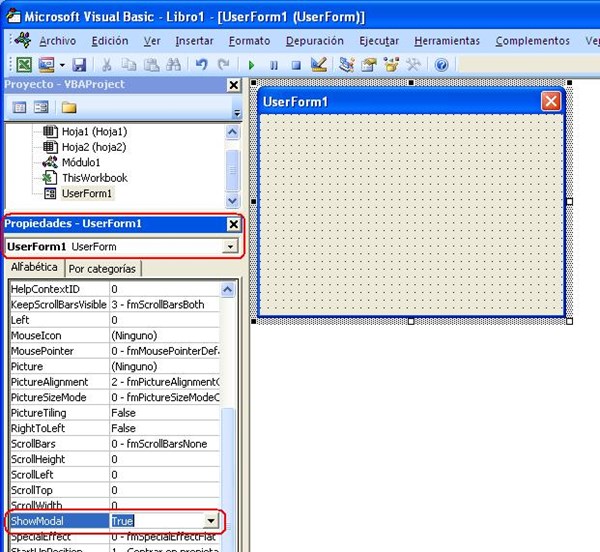Open the Project Explorer icon
Viewport: 600px width, 552px height.
point(346,65)
